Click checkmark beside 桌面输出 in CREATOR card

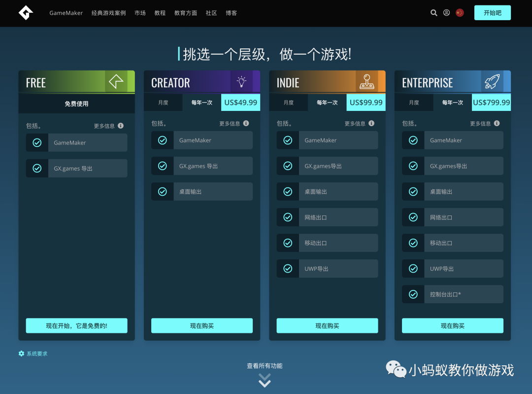tap(163, 191)
